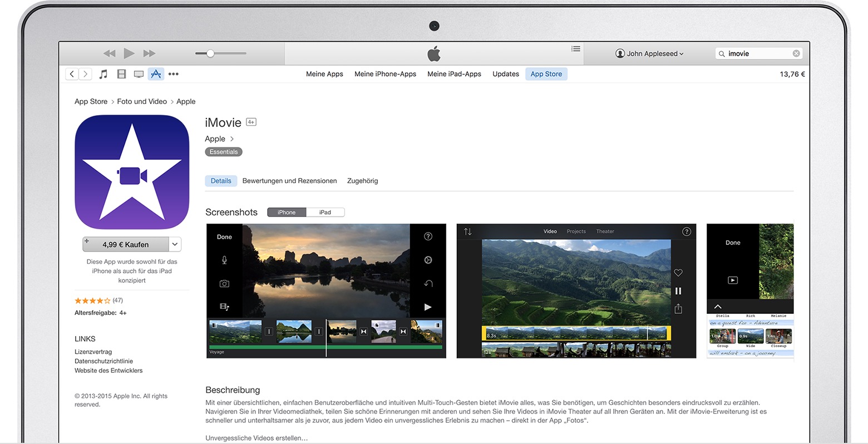This screenshot has height=444, width=868.
Task: Click the fast-forward playback button
Action: coord(149,53)
